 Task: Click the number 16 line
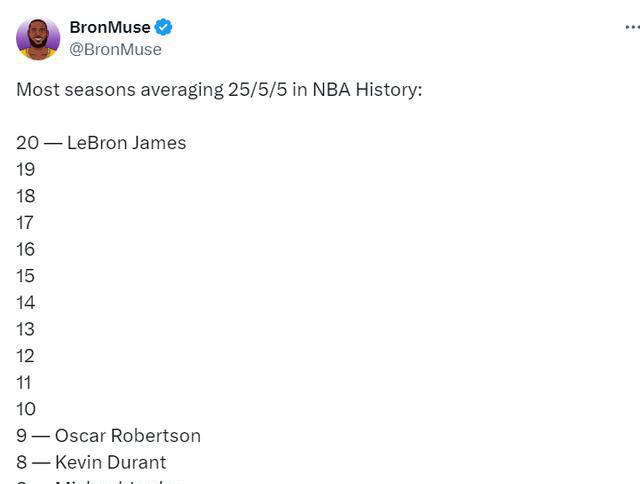pyautogui.click(x=26, y=249)
